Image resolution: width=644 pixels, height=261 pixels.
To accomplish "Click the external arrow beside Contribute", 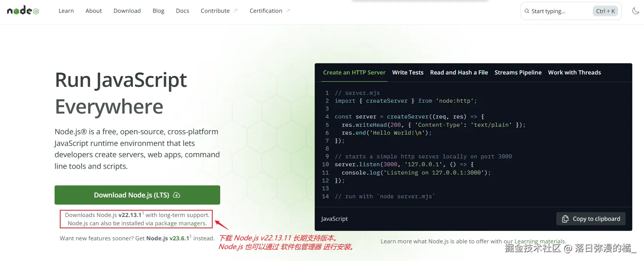I will pos(236,11).
